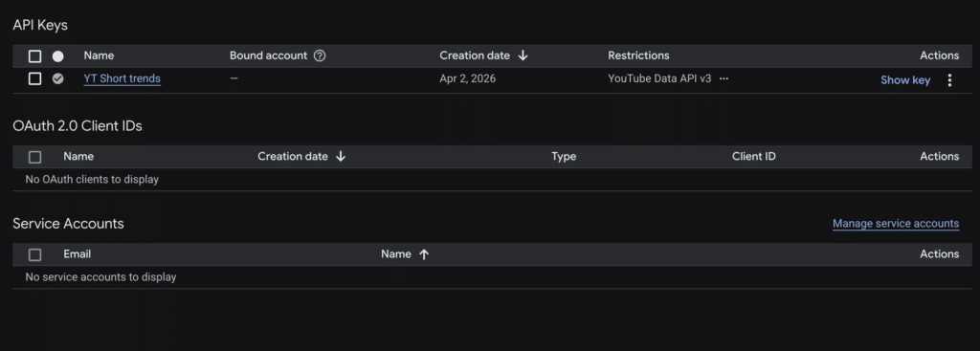The height and width of the screenshot is (351, 980).
Task: Click the Service Accounts Name sort arrow
Action: click(424, 254)
